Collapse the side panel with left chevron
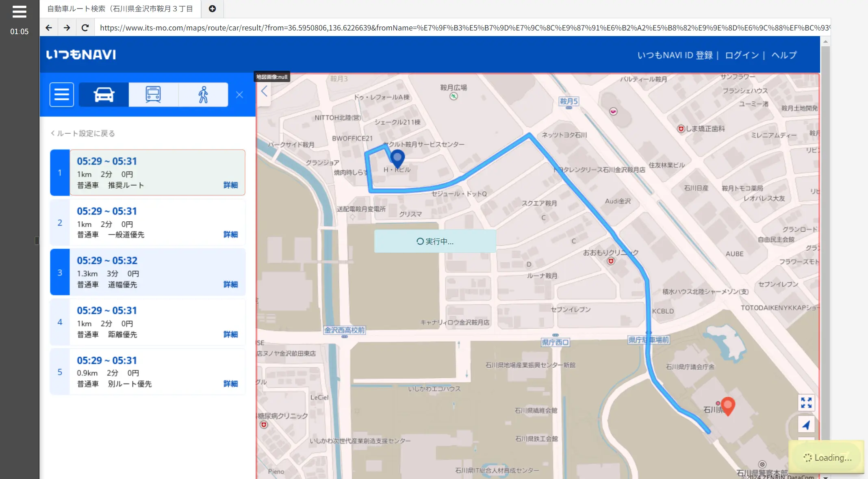Viewport: 868px width, 479px height. (x=264, y=91)
